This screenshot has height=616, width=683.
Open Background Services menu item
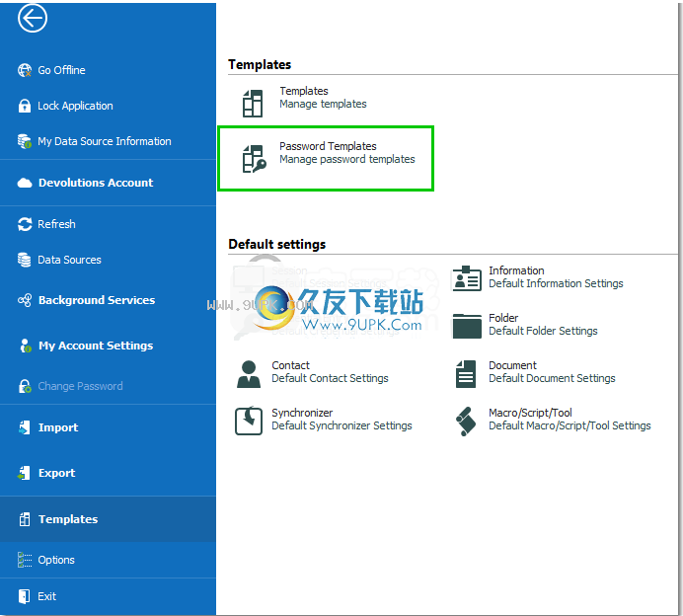point(108,300)
